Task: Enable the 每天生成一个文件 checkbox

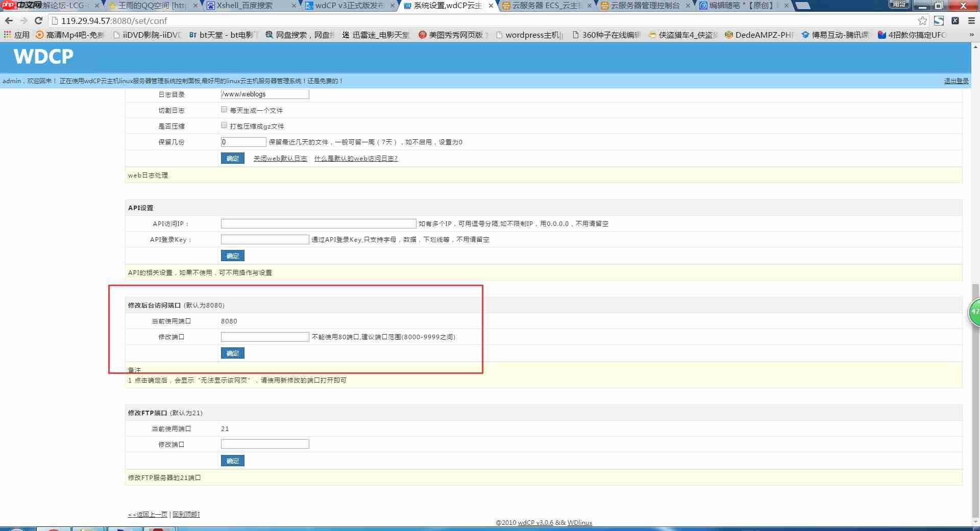Action: [x=224, y=109]
